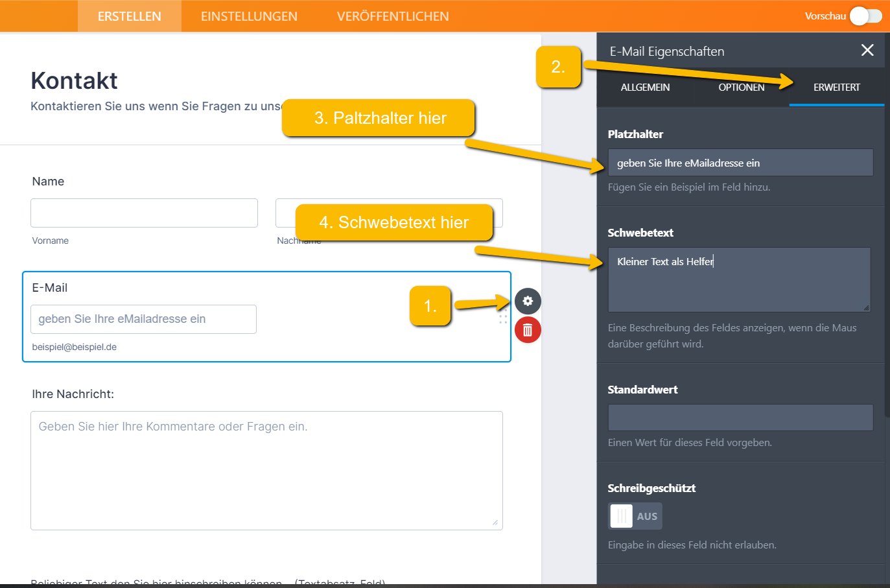Click the empty Standardwert field
This screenshot has height=588, width=890.
coord(740,417)
